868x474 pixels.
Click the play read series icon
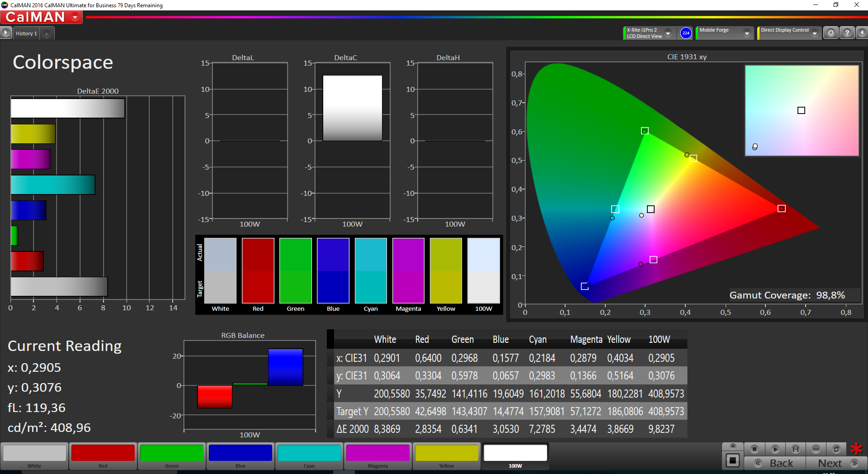(x=775, y=449)
